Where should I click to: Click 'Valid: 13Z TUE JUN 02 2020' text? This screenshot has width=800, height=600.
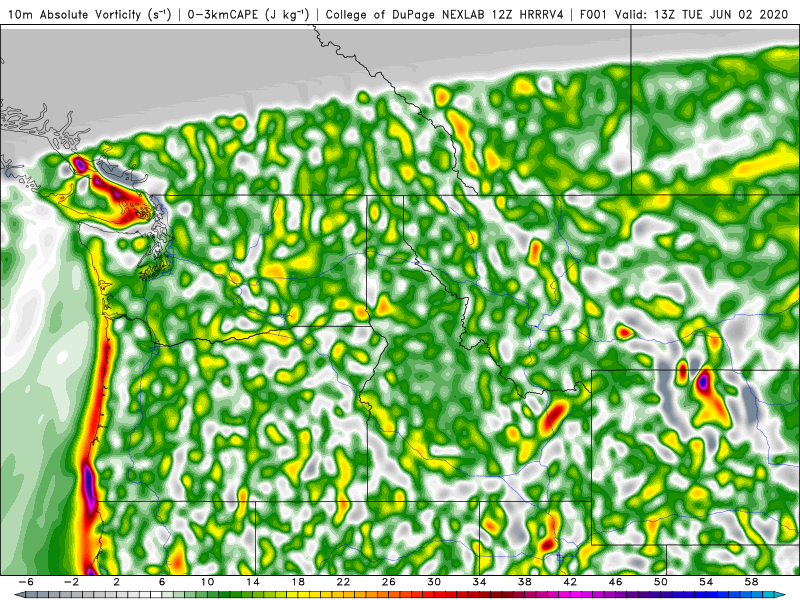(702, 14)
